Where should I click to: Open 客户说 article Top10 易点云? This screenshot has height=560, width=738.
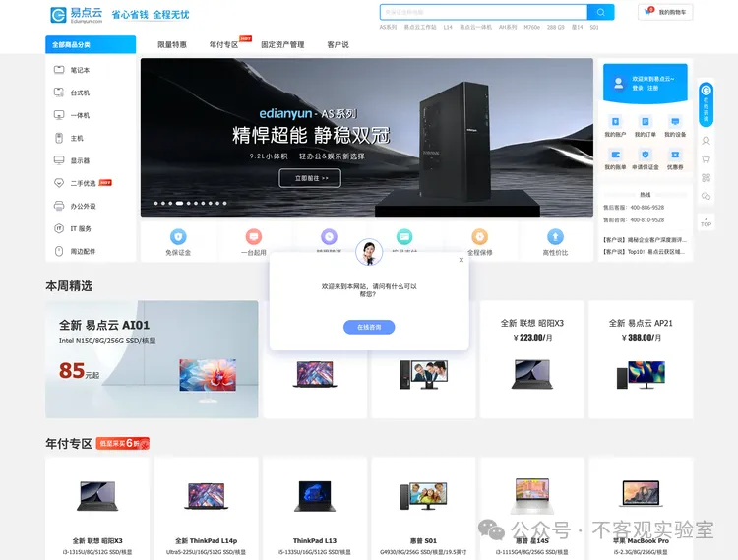click(x=645, y=252)
